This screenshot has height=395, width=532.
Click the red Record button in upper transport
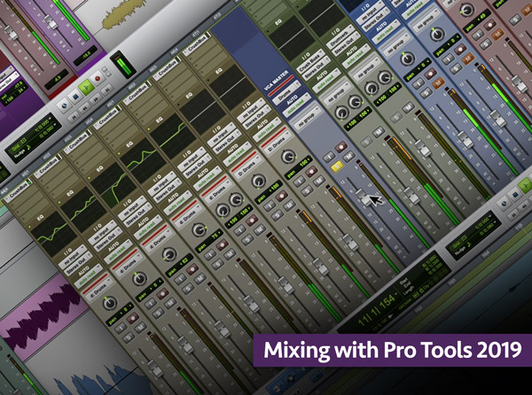click(98, 79)
